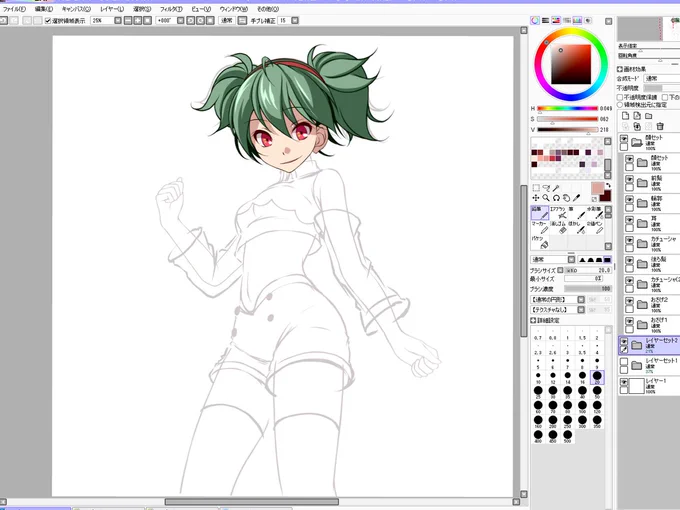Image resolution: width=680 pixels, height=510 pixels.
Task: Delete layer using the trash icon
Action: pyautogui.click(x=660, y=126)
